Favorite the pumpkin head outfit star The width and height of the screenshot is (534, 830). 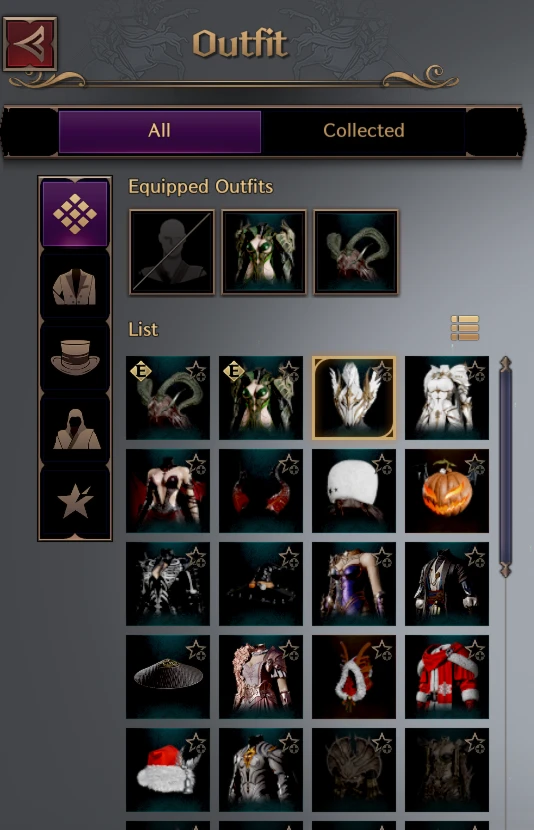click(x=476, y=465)
